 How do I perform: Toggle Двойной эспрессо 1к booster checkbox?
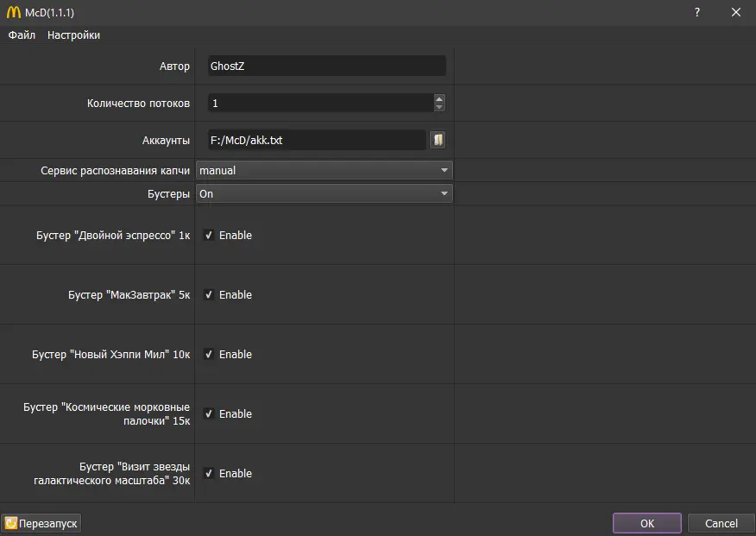click(x=209, y=236)
